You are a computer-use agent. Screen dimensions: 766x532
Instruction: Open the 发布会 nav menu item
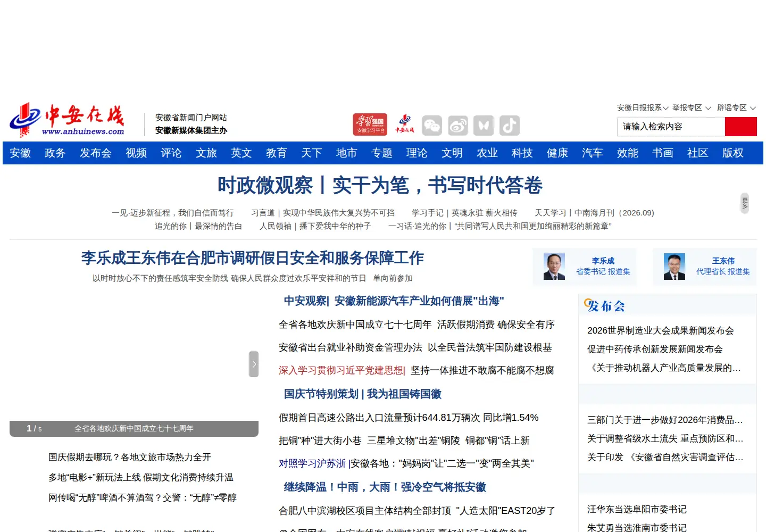(96, 153)
